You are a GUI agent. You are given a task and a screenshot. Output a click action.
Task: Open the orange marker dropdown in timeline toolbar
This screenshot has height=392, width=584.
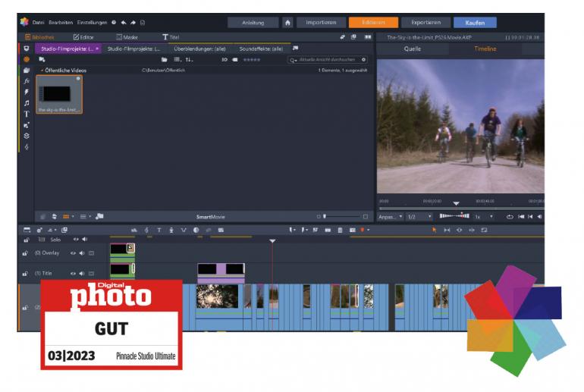pos(365,230)
